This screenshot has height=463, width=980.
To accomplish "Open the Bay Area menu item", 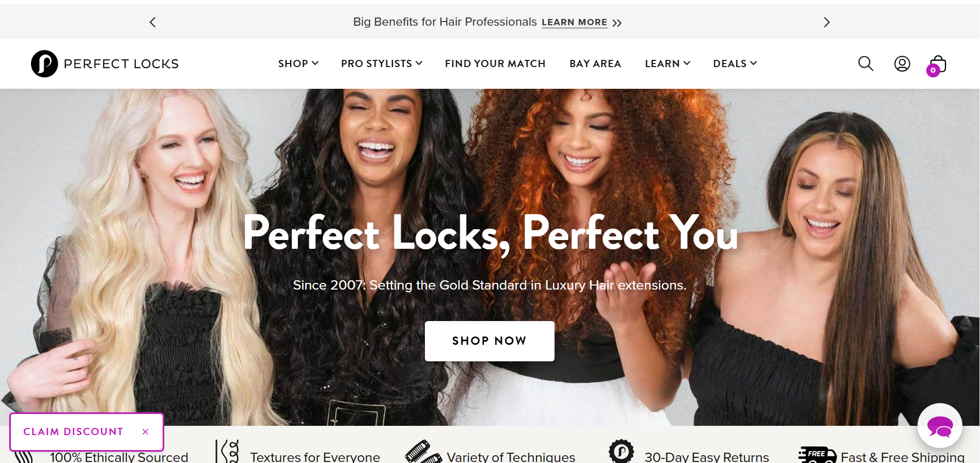I will click(x=595, y=63).
